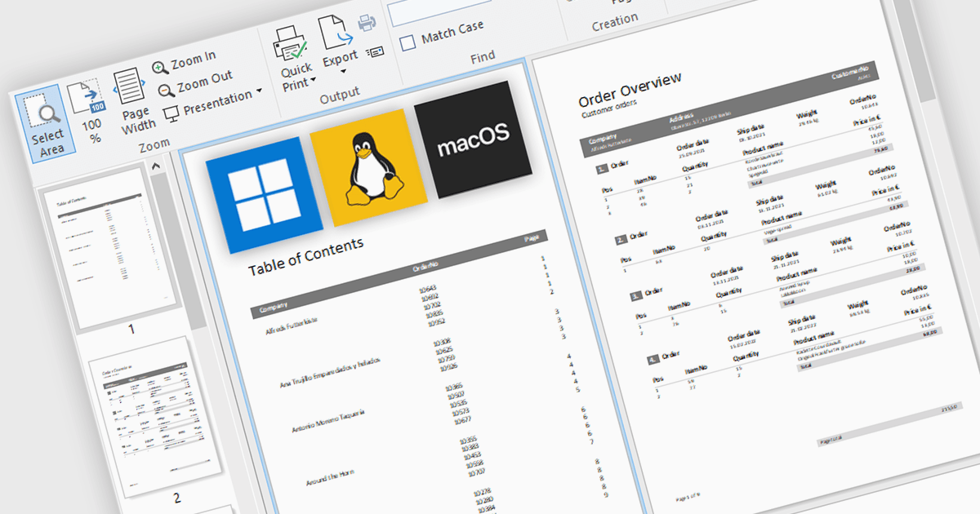Click the Export document icon
The height and width of the screenshot is (514, 980).
pyautogui.click(x=336, y=33)
